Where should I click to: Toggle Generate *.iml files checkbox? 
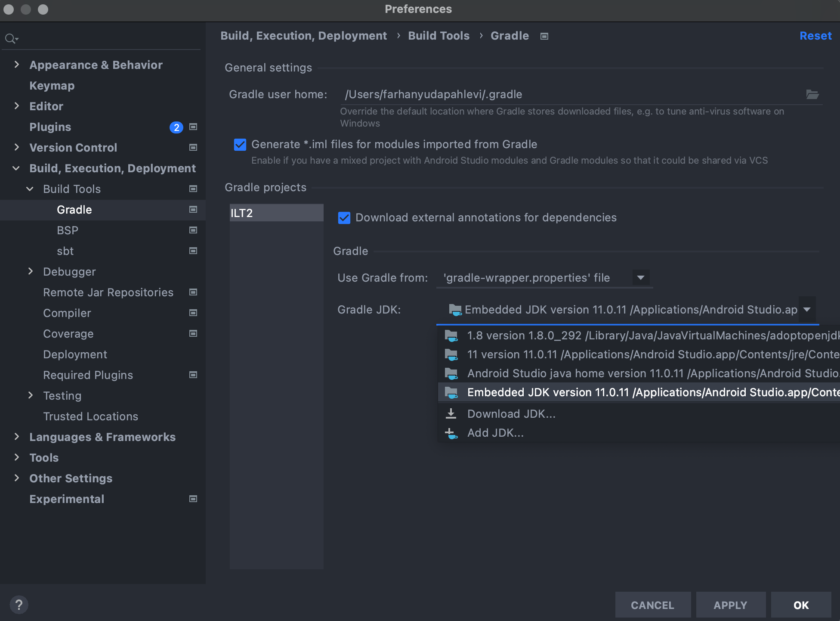coord(240,145)
